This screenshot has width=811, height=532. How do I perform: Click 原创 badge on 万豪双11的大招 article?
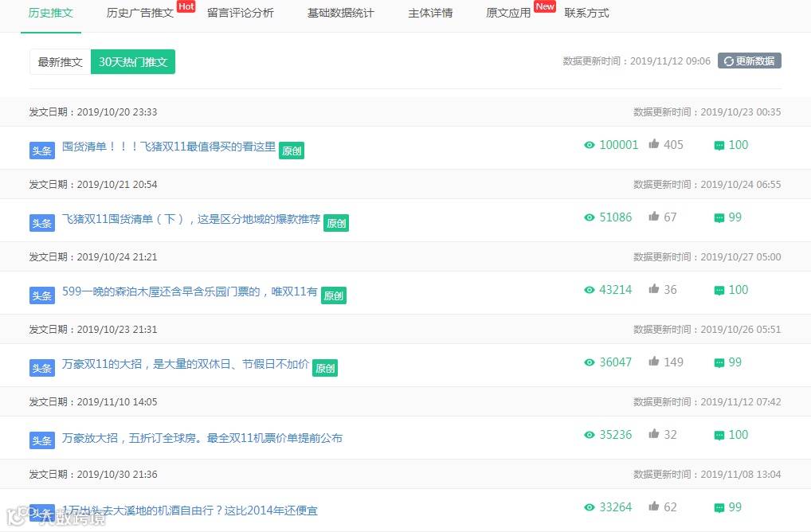(325, 368)
